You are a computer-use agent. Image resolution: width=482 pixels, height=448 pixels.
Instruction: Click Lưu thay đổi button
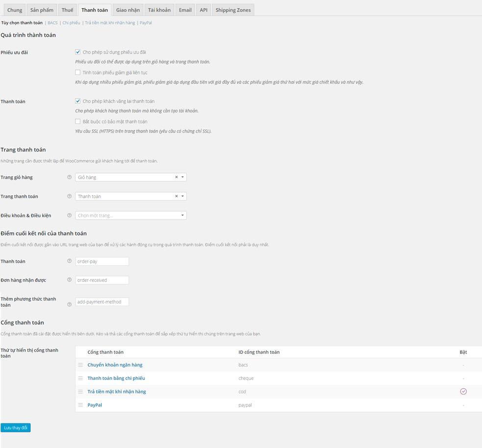coord(16,428)
